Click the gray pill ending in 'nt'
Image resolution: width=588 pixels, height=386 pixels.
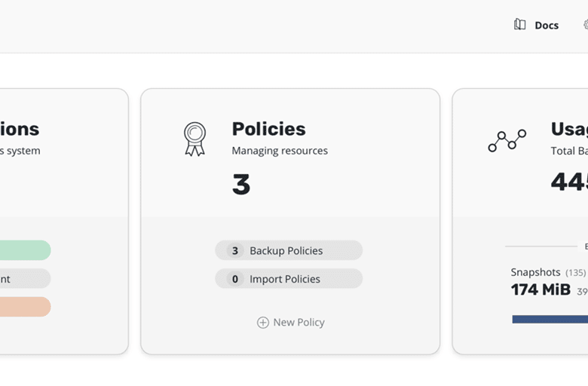(25, 279)
